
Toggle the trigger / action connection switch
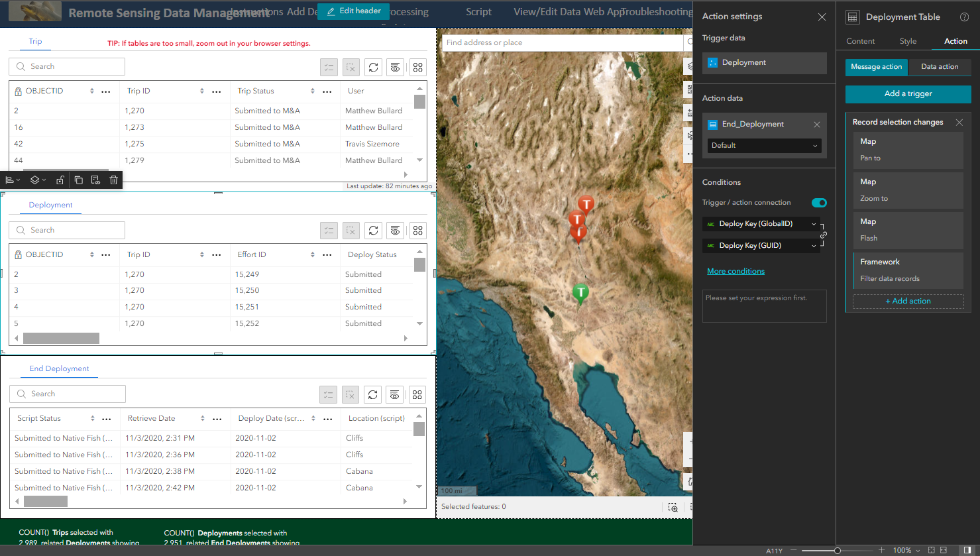[819, 203]
